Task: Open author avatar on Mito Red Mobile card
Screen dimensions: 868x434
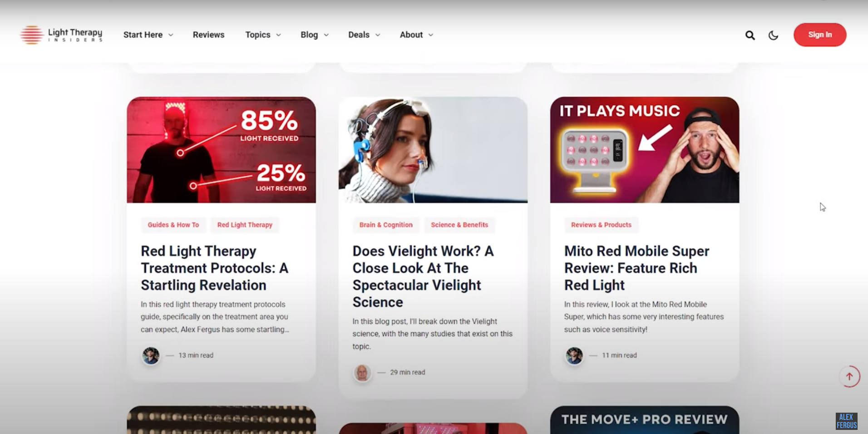Action: (574, 355)
